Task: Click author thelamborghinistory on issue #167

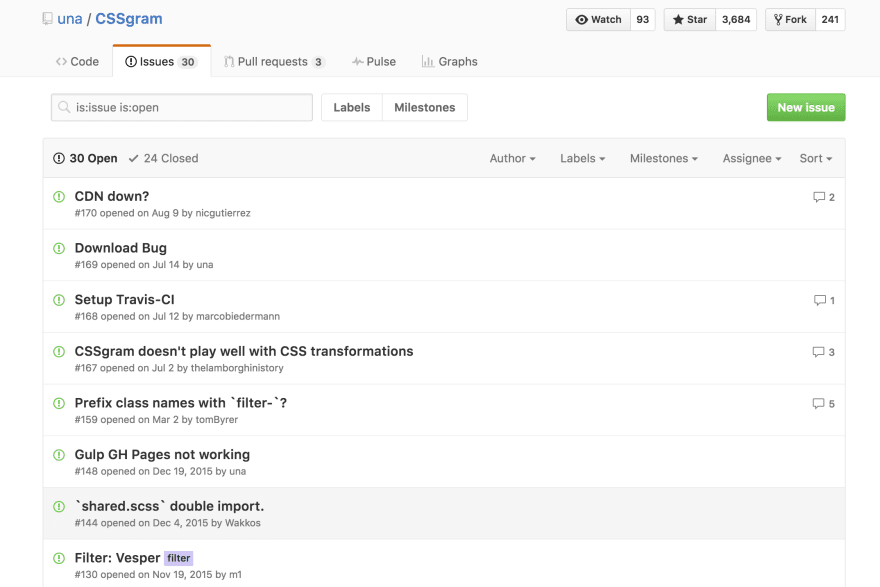Action: [237, 368]
